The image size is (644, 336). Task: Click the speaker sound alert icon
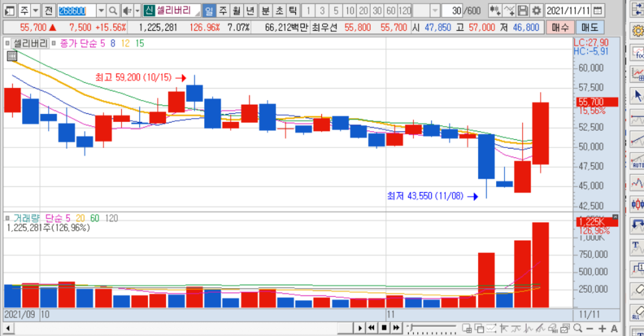pyautogui.click(x=127, y=11)
